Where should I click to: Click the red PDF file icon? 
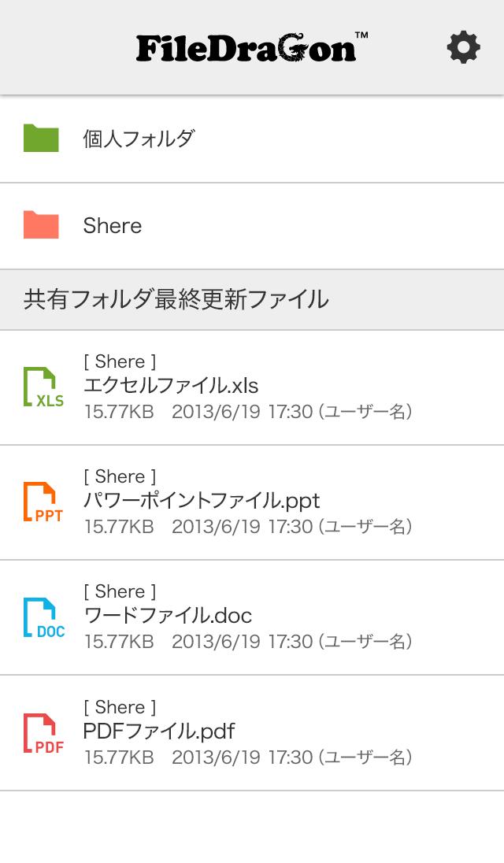click(43, 733)
